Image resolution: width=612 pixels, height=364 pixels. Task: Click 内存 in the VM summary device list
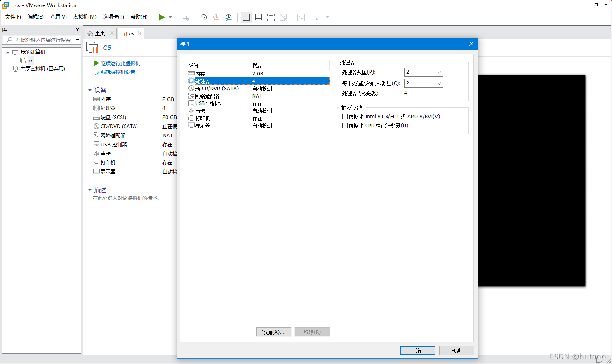tap(105, 99)
